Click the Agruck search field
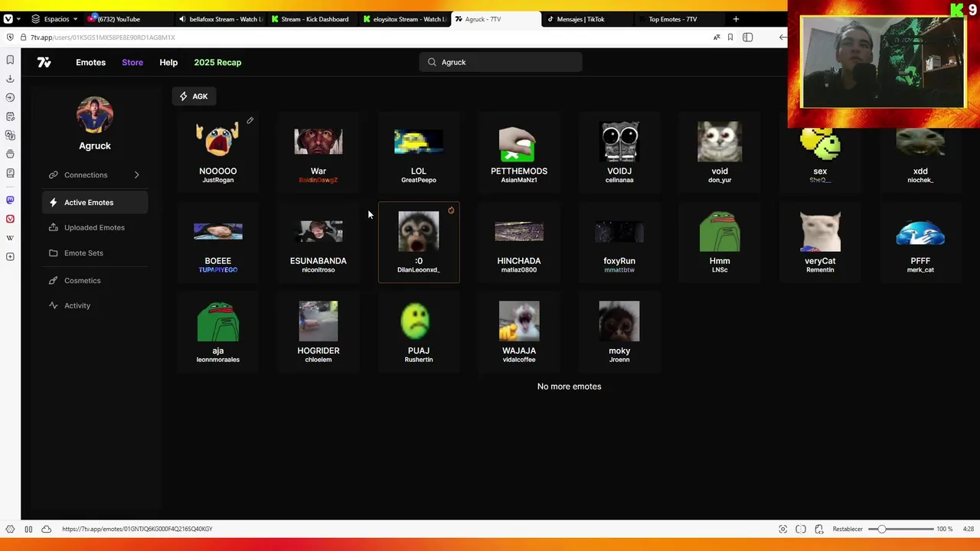980x551 pixels. tap(501, 62)
